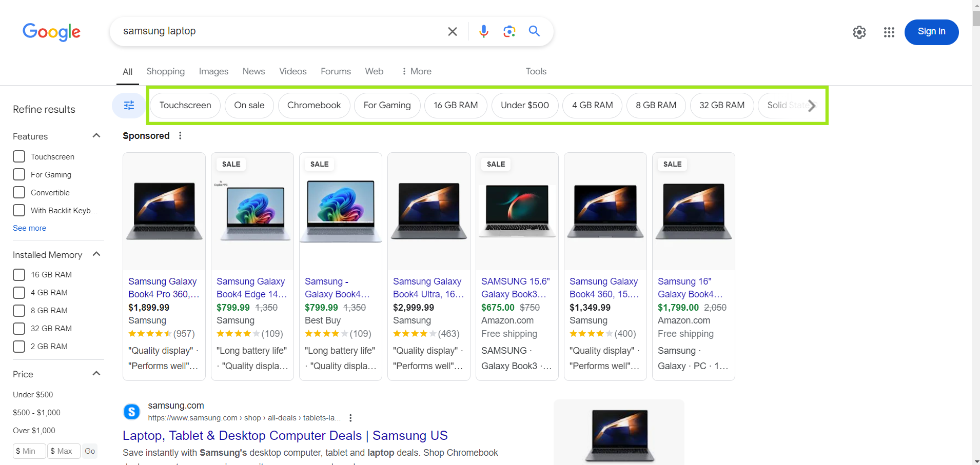Click the Sign in button
Viewport: 980px width, 465px height.
click(931, 32)
